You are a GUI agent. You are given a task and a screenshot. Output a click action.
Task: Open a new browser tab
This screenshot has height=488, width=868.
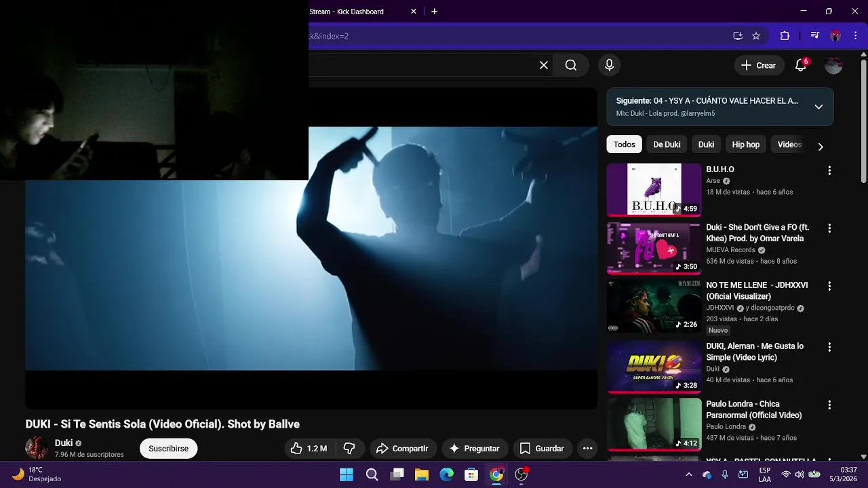435,12
